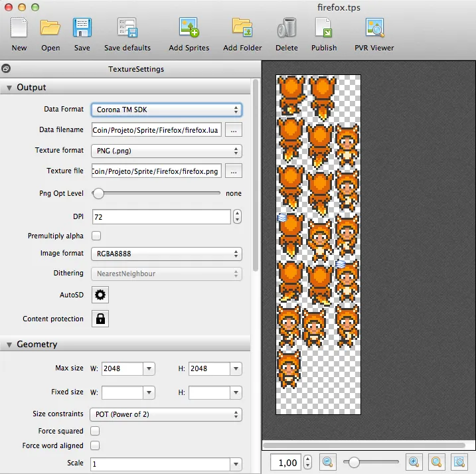
Task: Click the Texture file text field
Action: pos(156,171)
